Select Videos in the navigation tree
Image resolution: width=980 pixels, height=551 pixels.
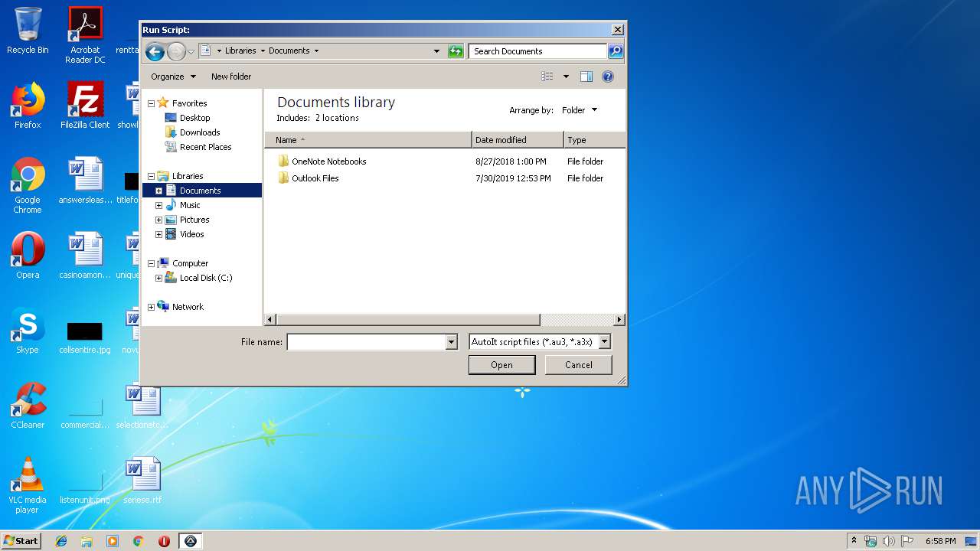[191, 234]
